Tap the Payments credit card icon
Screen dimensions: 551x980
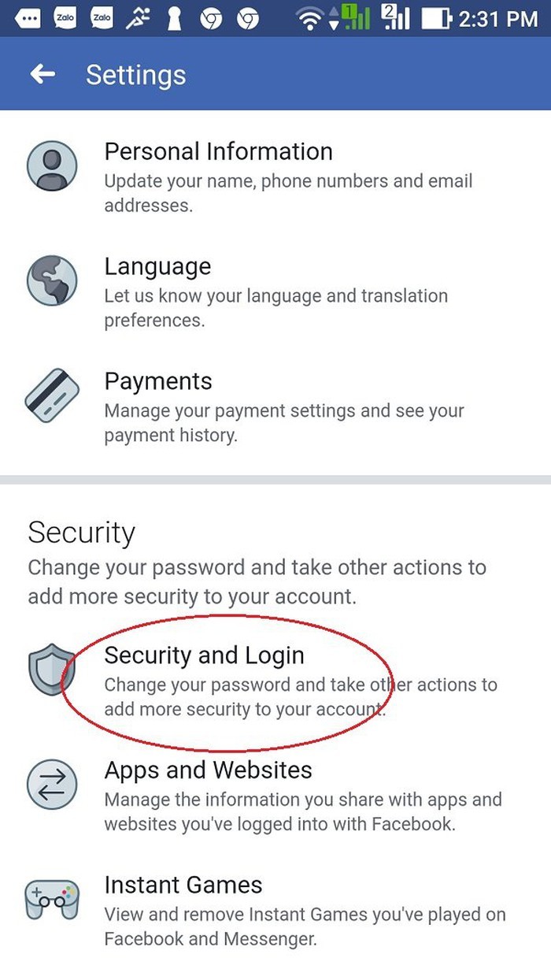click(52, 396)
